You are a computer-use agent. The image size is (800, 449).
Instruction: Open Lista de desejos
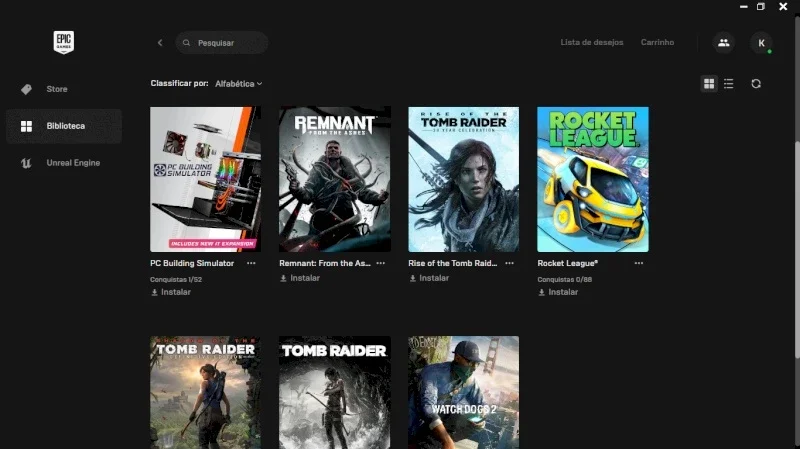(x=592, y=42)
